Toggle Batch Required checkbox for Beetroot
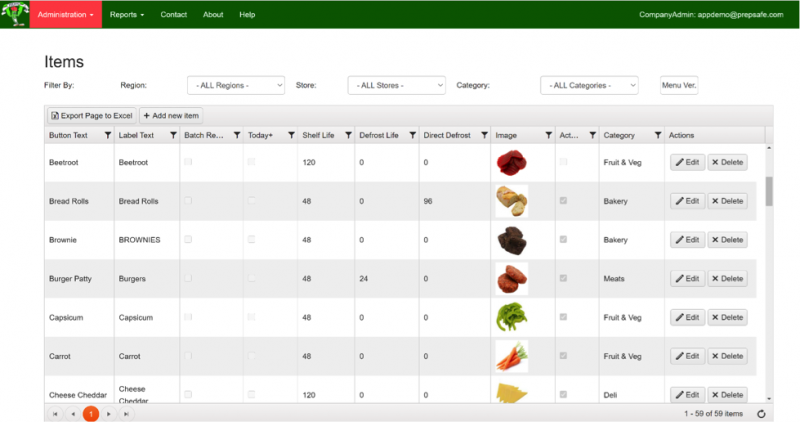Image resolution: width=800 pixels, height=422 pixels. click(188, 161)
